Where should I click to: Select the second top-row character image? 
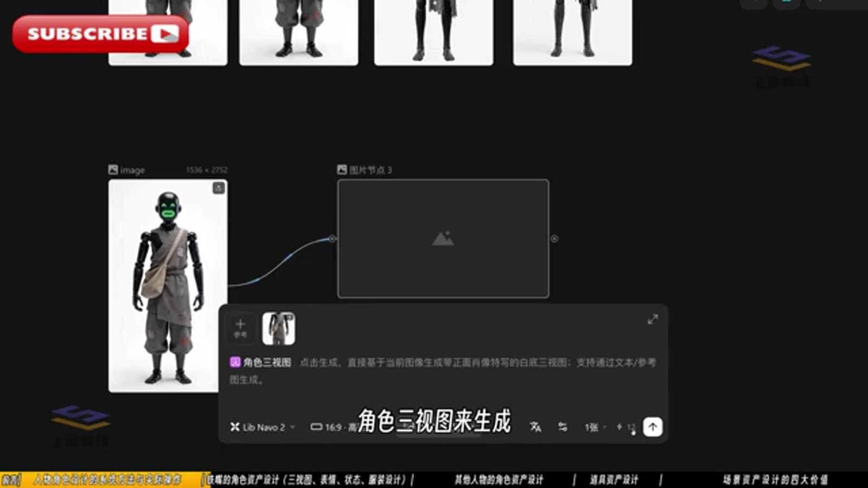[x=298, y=33]
